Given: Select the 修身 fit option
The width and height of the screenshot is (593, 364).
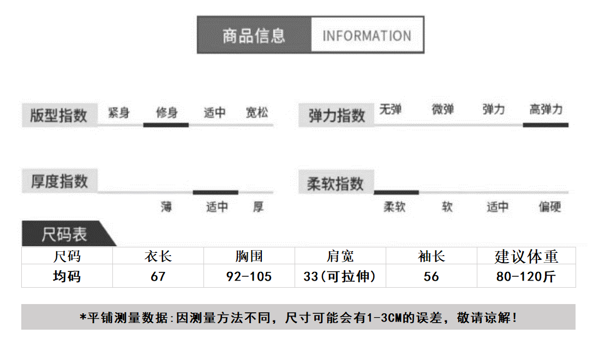Looking at the screenshot, I should click(166, 112).
